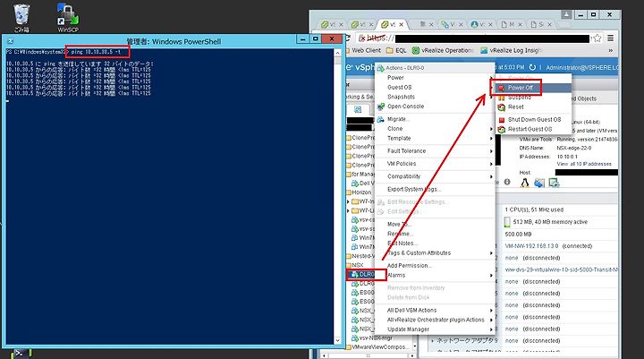Image resolution: width=644 pixels, height=359 pixels.
Task: Show hidden bookmarks with the » chevron
Action: click(x=610, y=50)
